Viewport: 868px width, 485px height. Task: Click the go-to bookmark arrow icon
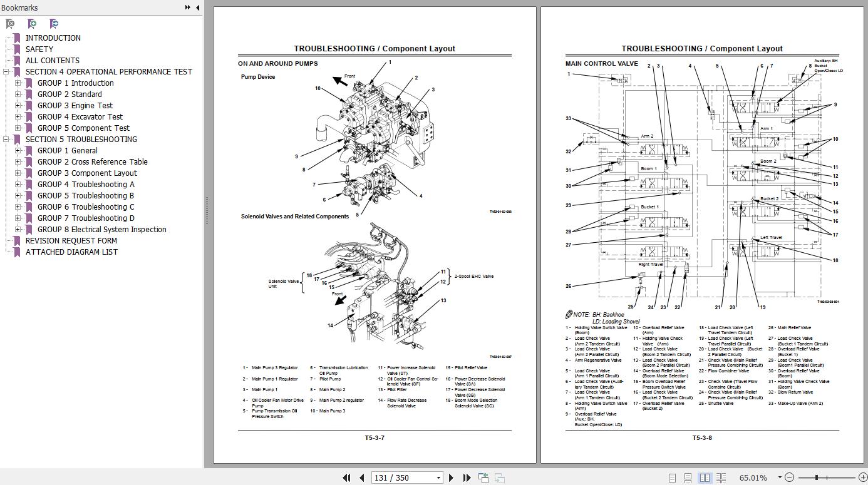pos(54,24)
